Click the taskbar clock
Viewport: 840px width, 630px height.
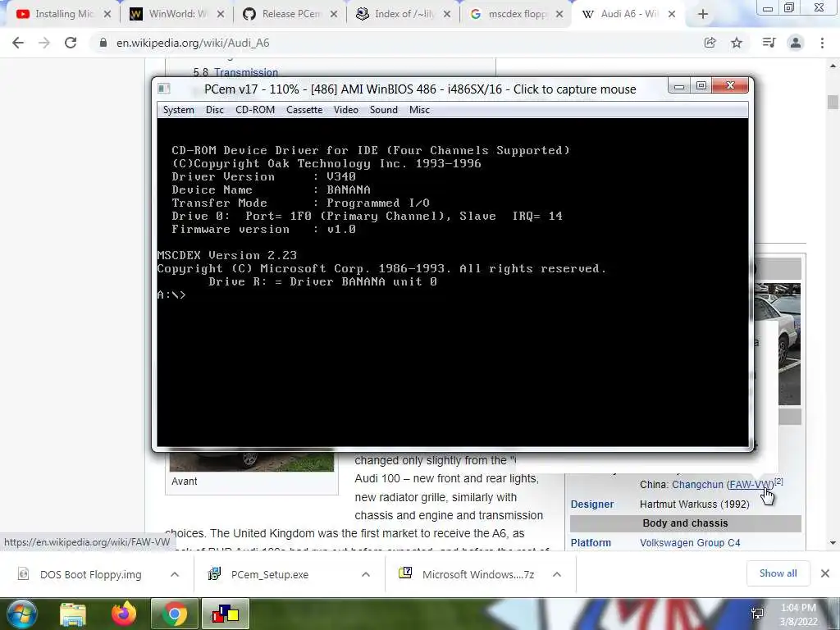798,614
